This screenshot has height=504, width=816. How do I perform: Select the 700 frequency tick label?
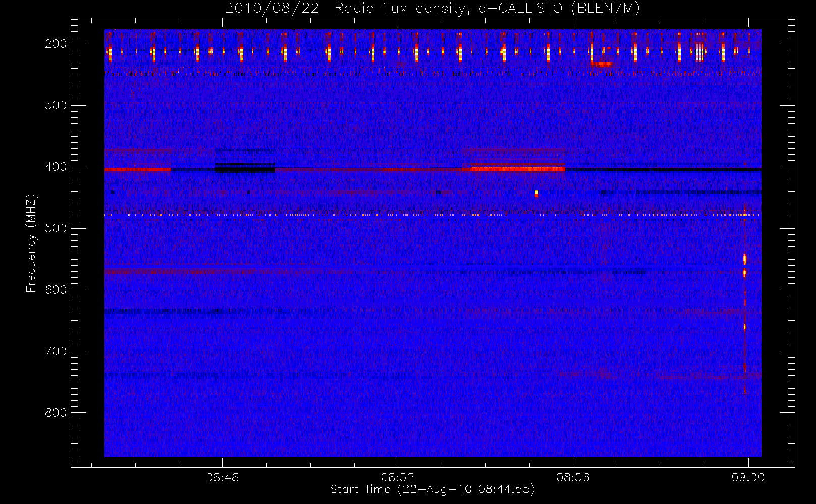56,351
